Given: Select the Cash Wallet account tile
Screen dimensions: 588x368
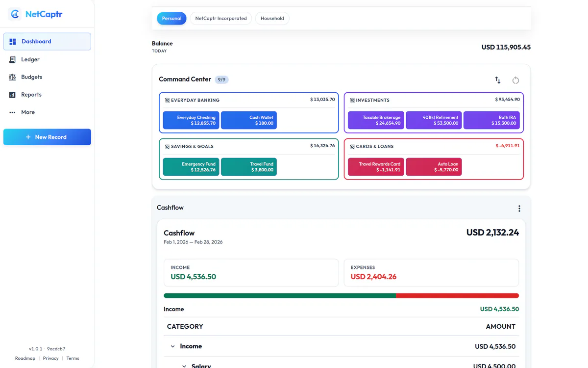Looking at the screenshot, I should 249,120.
